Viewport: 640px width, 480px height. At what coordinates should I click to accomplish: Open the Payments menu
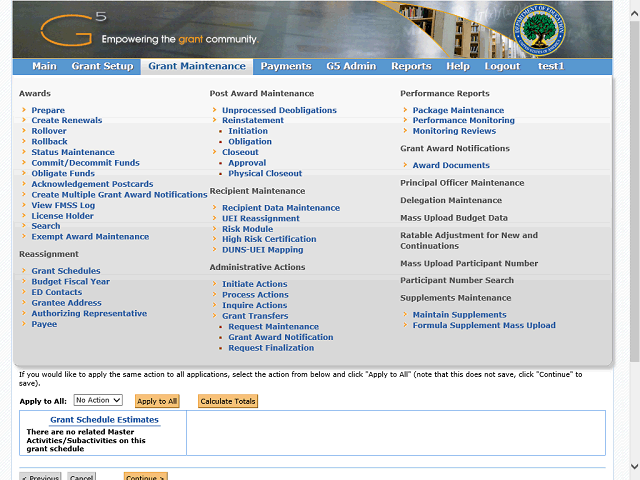tap(286, 66)
